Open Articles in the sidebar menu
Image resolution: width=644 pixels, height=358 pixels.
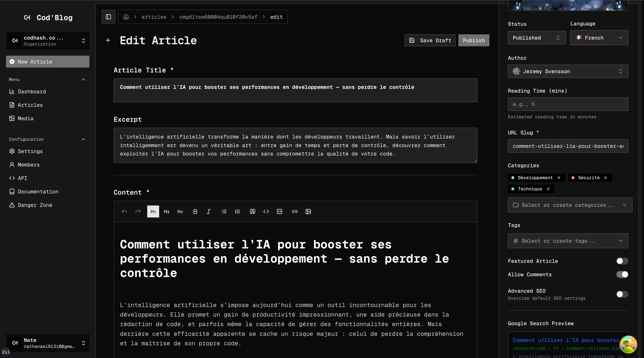click(x=30, y=105)
